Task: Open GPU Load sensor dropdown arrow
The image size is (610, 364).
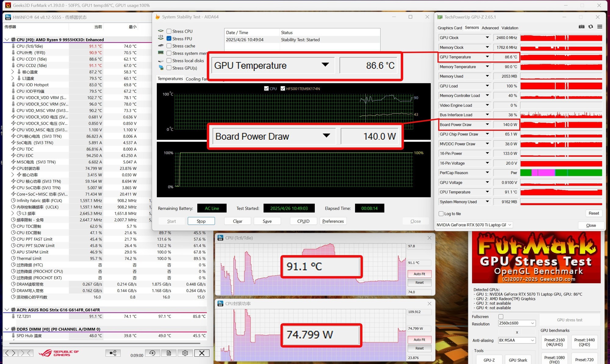Action: tap(487, 86)
